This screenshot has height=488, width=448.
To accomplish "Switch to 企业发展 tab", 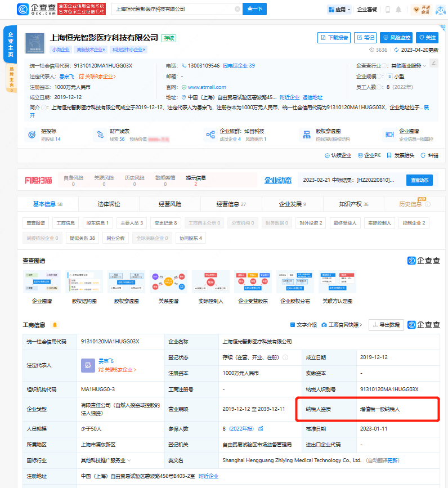I will click(293, 204).
